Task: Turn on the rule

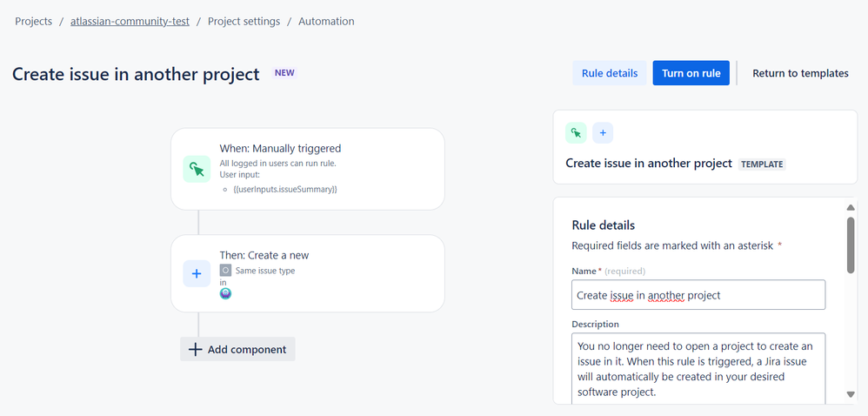Action: (691, 73)
